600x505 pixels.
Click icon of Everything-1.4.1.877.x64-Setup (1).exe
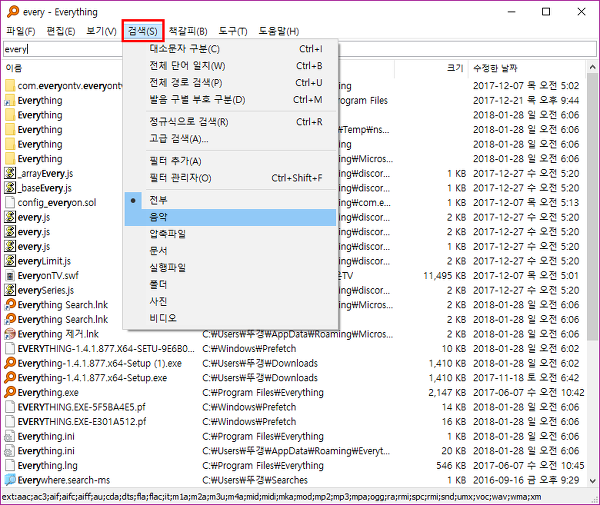(10, 363)
